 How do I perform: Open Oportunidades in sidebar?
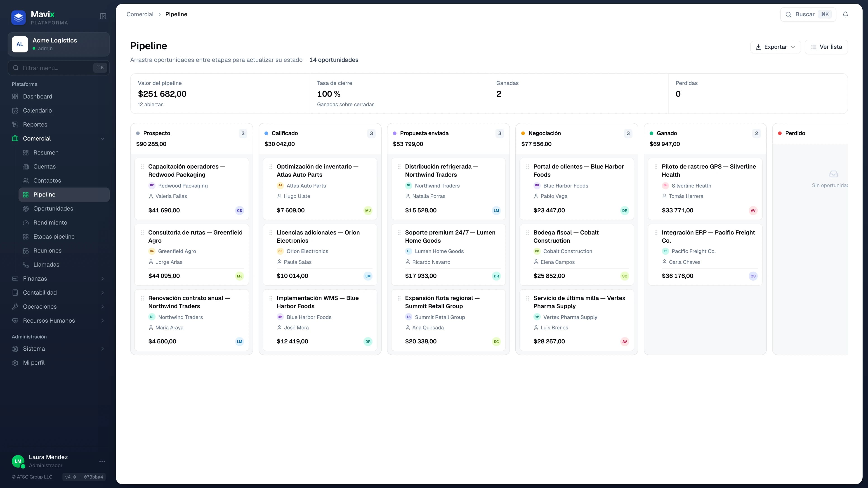tap(64, 209)
